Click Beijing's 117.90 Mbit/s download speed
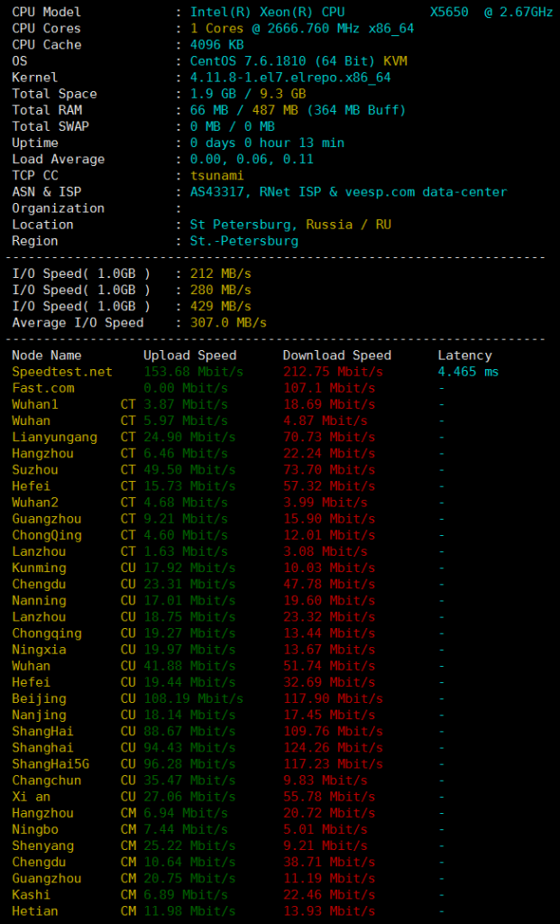This screenshot has width=560, height=924. pyautogui.click(x=332, y=698)
